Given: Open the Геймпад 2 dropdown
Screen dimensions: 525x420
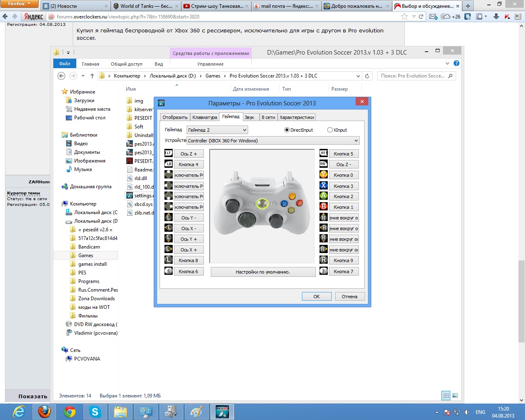Looking at the screenshot, I should (217, 130).
